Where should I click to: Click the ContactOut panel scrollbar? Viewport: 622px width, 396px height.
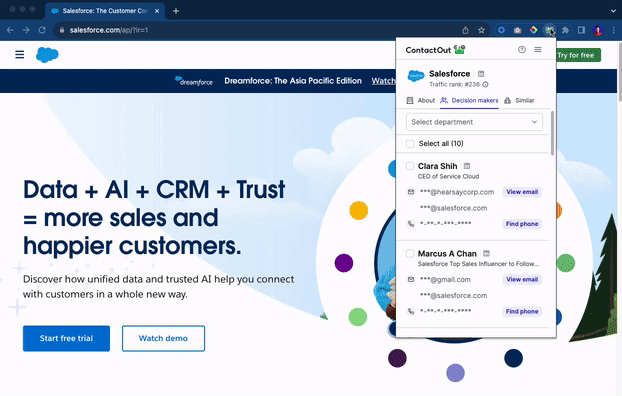tap(552, 133)
